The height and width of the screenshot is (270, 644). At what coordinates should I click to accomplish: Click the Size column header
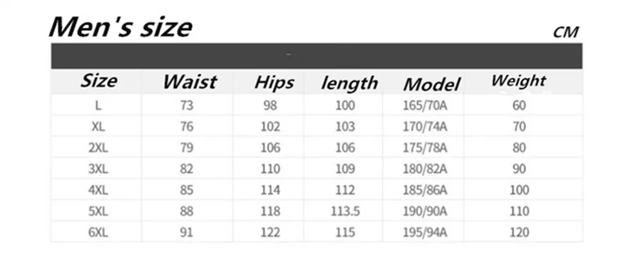(x=99, y=81)
